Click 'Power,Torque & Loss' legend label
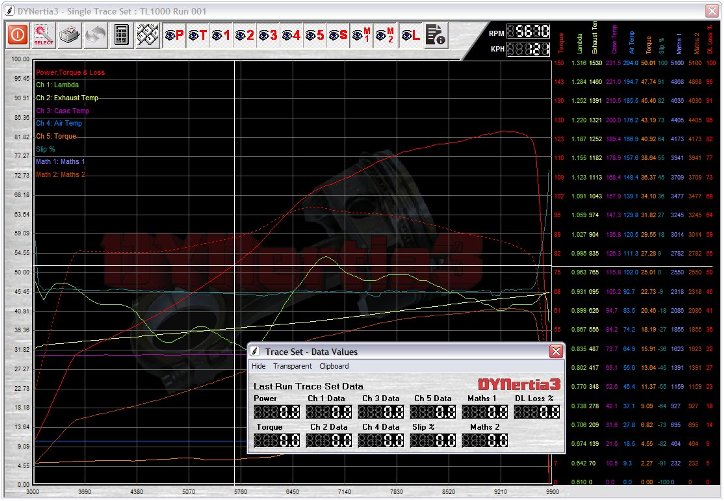The height and width of the screenshot is (501, 724). (x=71, y=72)
